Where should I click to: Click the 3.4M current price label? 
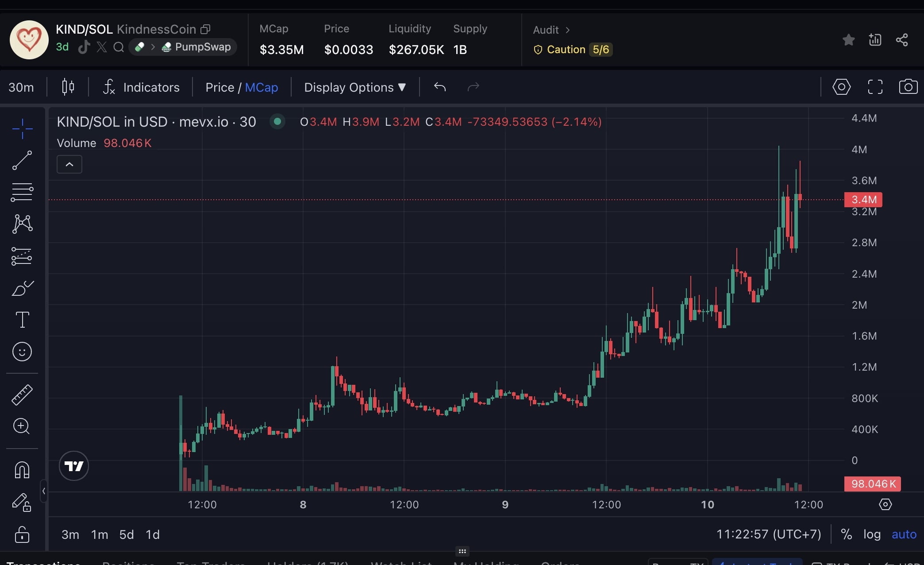[863, 200]
